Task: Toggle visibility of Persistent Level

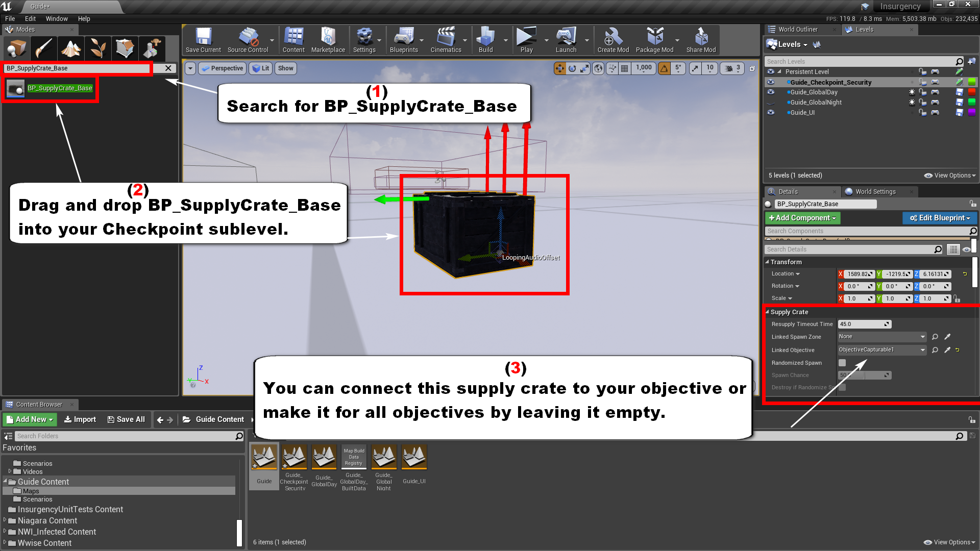Action: pyautogui.click(x=771, y=72)
